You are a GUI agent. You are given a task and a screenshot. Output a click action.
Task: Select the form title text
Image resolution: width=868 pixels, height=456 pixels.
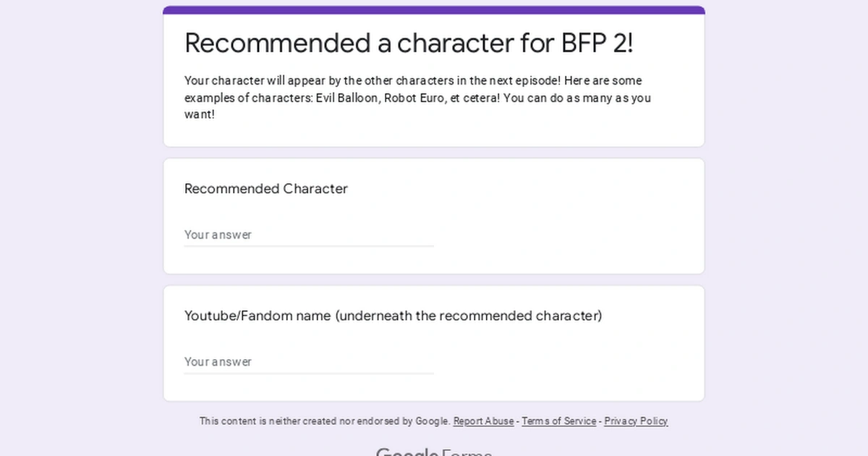[409, 43]
